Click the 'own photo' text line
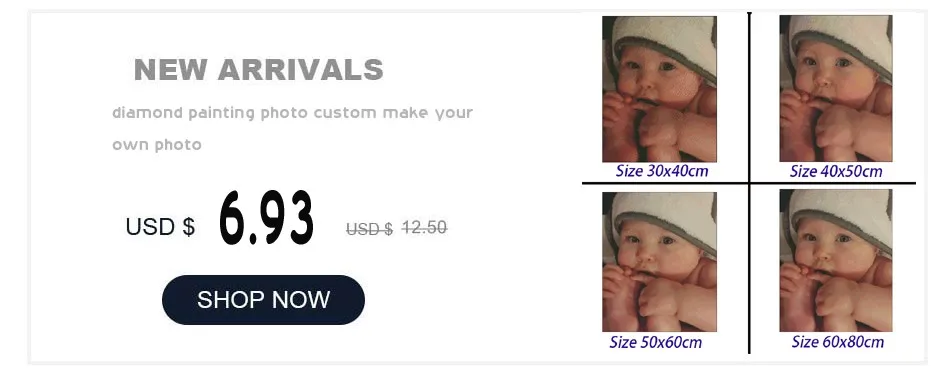Screen dimensions: 935x379 pos(157,145)
